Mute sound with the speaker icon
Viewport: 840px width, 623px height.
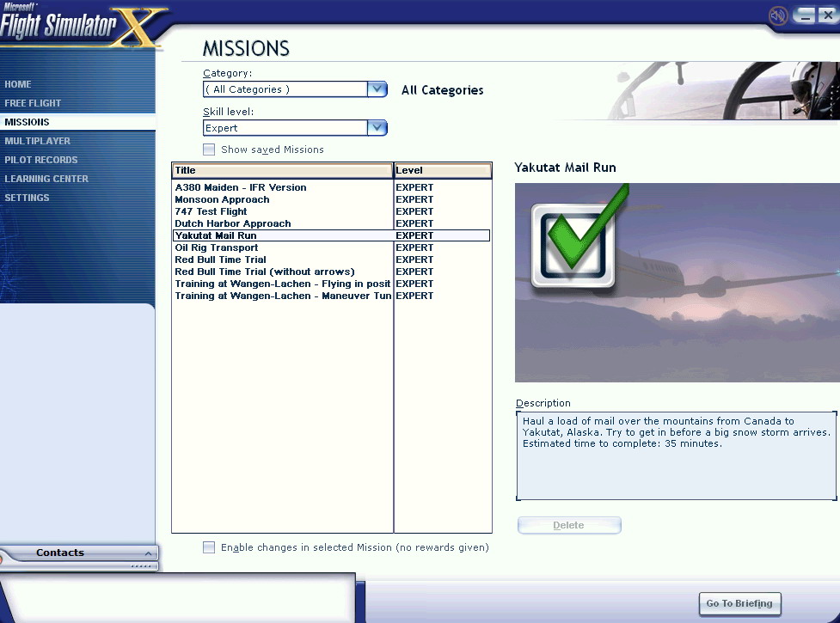click(777, 15)
